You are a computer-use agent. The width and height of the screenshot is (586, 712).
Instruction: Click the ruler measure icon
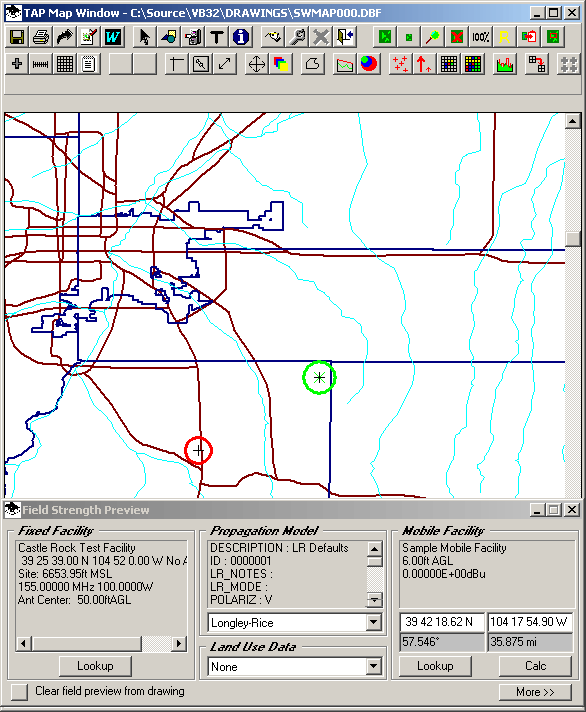point(41,64)
